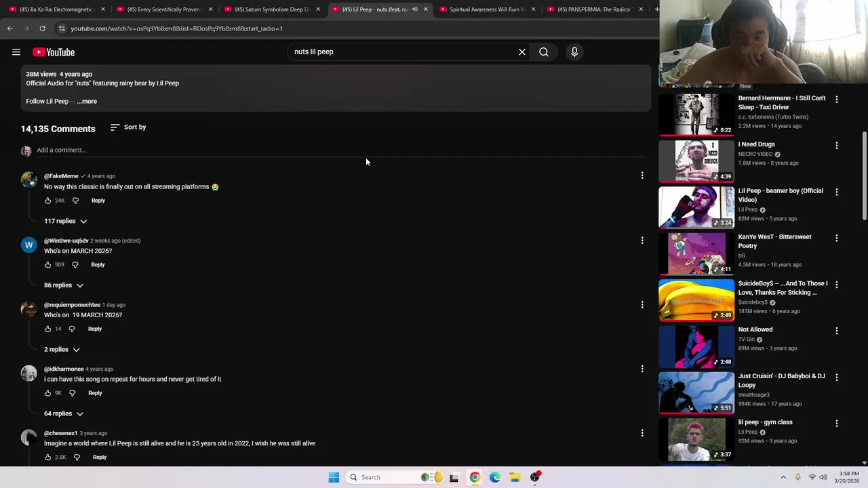This screenshot has height=488, width=868.
Task: Open Bernard Herrmann Taxi Driver video thumbnail
Action: pyautogui.click(x=696, y=115)
